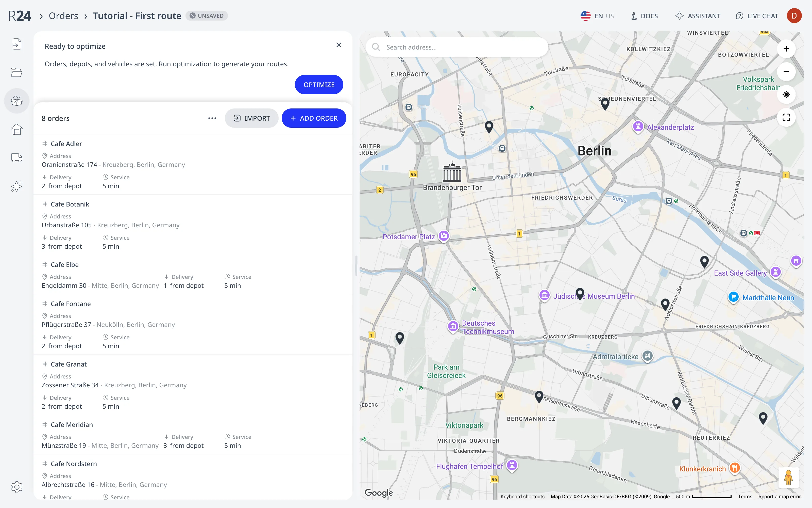Center map on my location
Screen dimensions: 812x508
click(x=786, y=95)
